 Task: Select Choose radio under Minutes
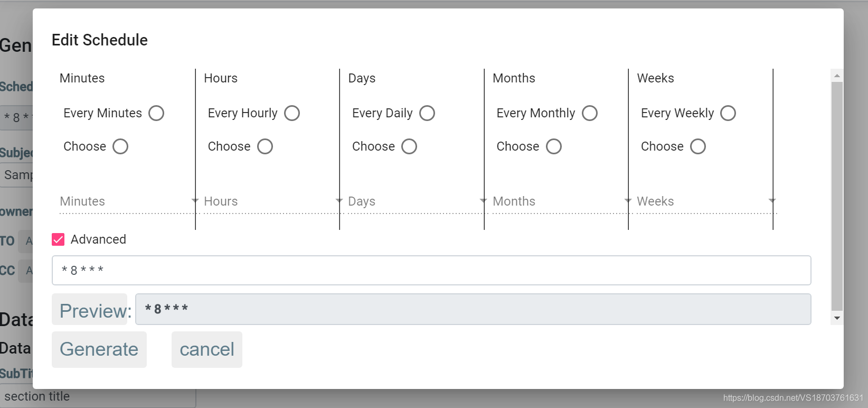point(120,146)
